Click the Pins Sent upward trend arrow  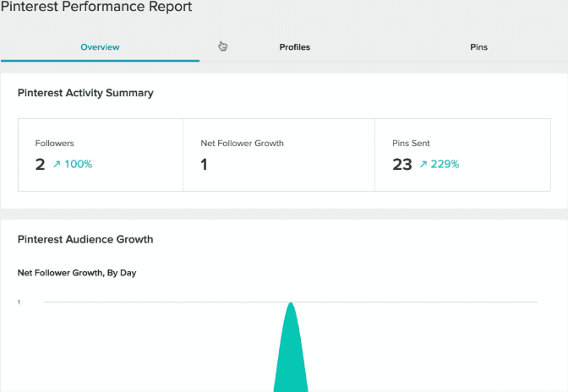423,165
